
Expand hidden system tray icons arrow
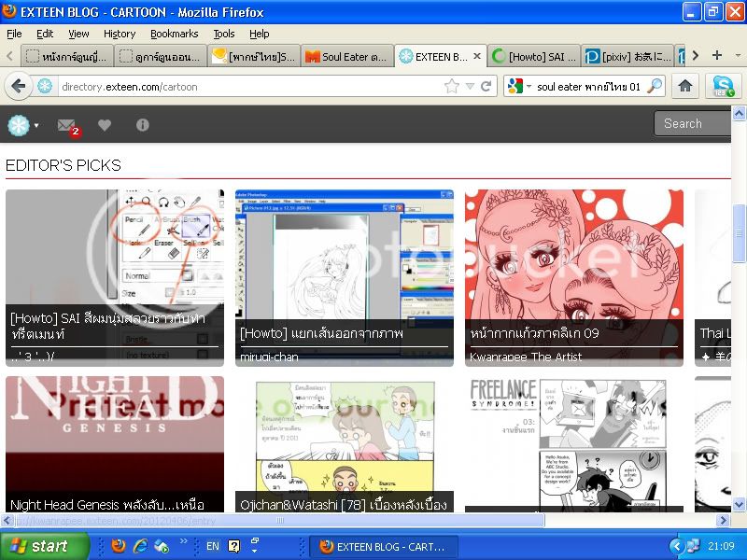pyautogui.click(x=676, y=546)
